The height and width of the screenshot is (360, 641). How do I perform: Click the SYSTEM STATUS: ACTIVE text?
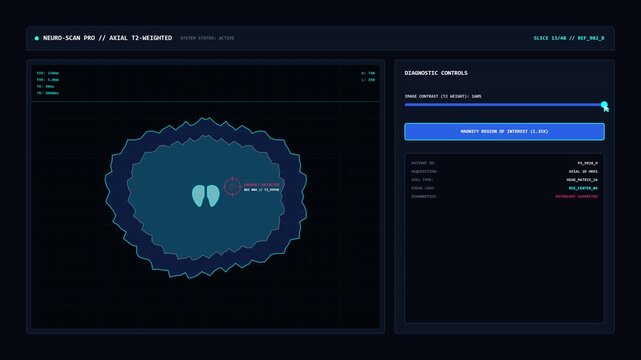click(x=207, y=38)
